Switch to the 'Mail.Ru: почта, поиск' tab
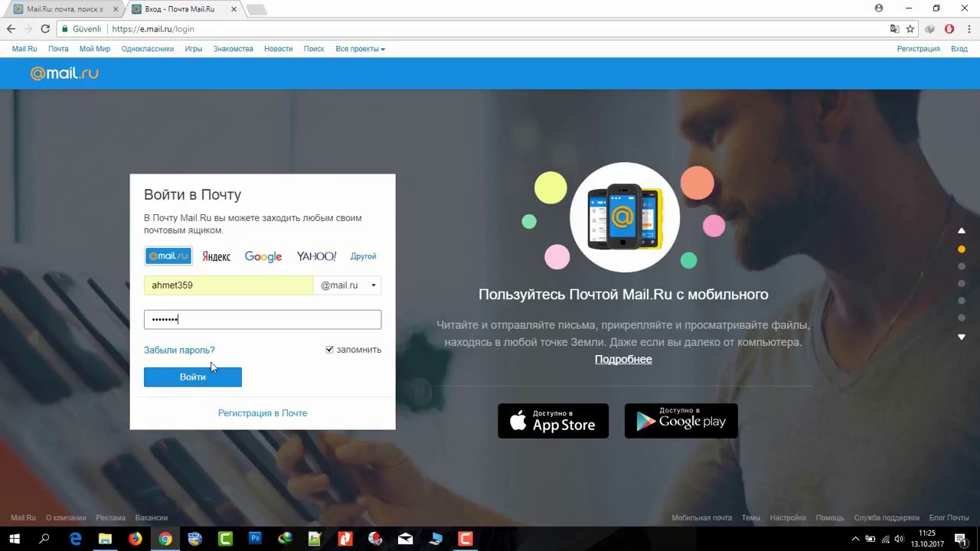 [x=64, y=9]
